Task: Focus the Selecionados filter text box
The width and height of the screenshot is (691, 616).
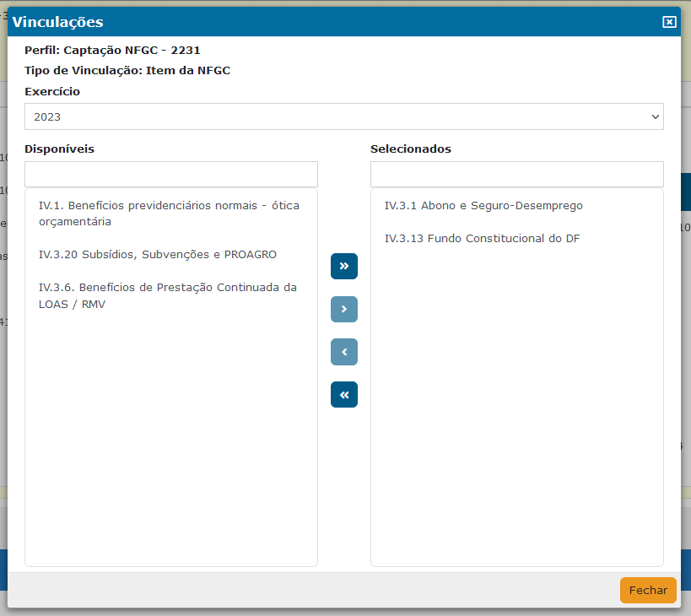Action: tap(516, 174)
